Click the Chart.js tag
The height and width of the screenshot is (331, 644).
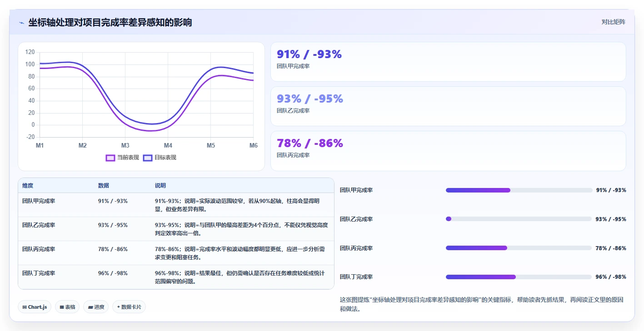pyautogui.click(x=35, y=307)
